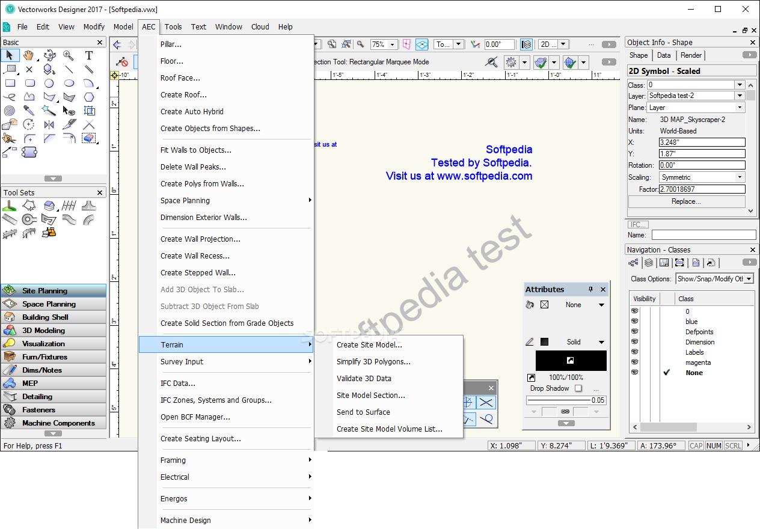Select the Spiral tool
Screen dimensions: 760x532
pos(10,111)
